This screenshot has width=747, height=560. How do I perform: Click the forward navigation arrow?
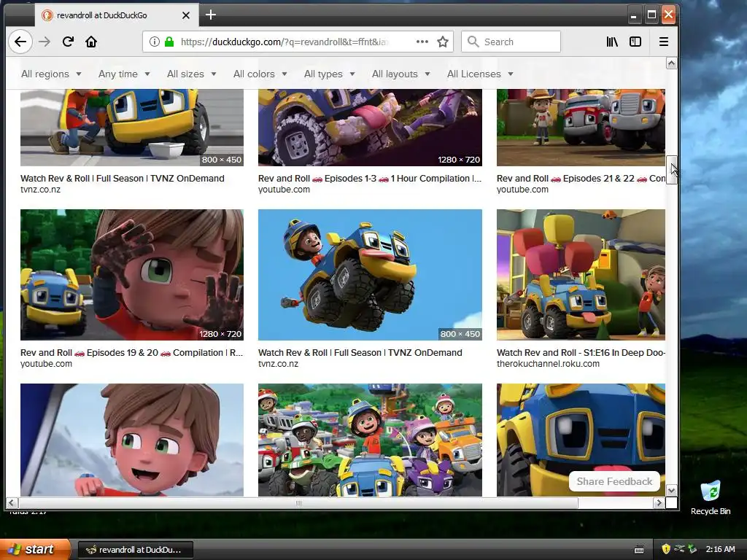tap(44, 42)
